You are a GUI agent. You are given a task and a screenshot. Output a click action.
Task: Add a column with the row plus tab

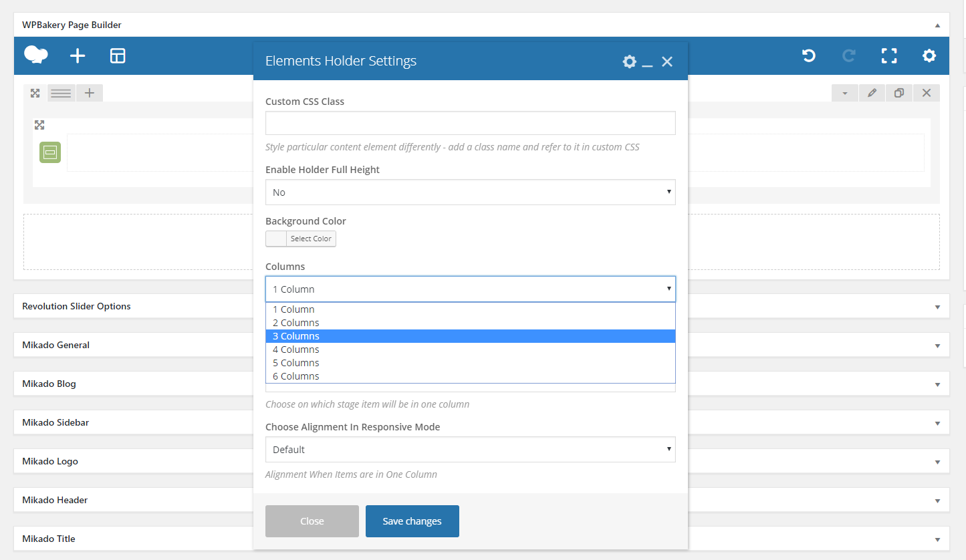tap(90, 93)
